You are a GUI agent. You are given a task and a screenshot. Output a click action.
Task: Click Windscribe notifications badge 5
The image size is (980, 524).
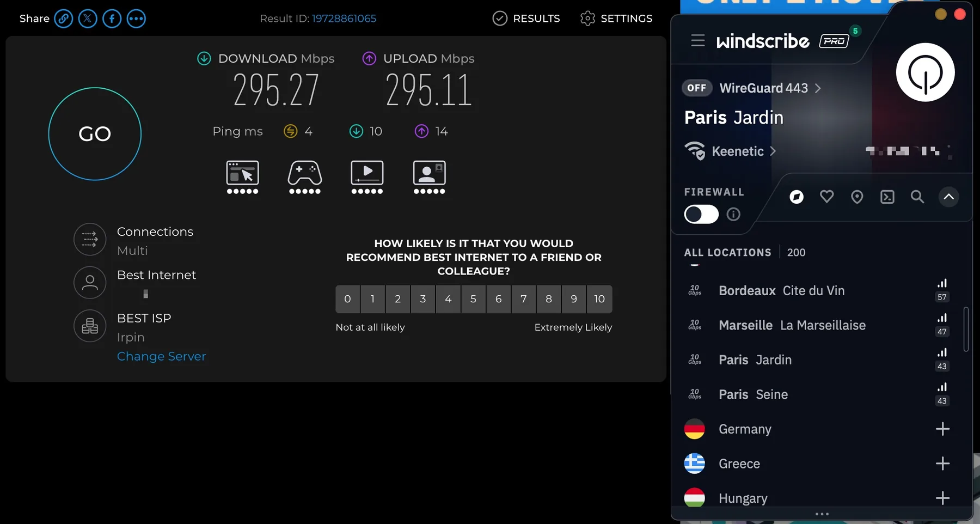[855, 31]
